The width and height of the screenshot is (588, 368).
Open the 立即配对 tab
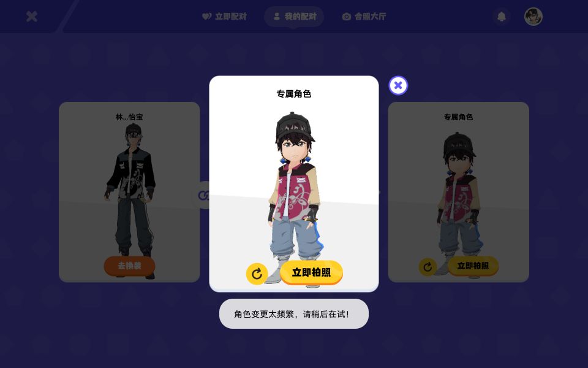click(x=224, y=17)
